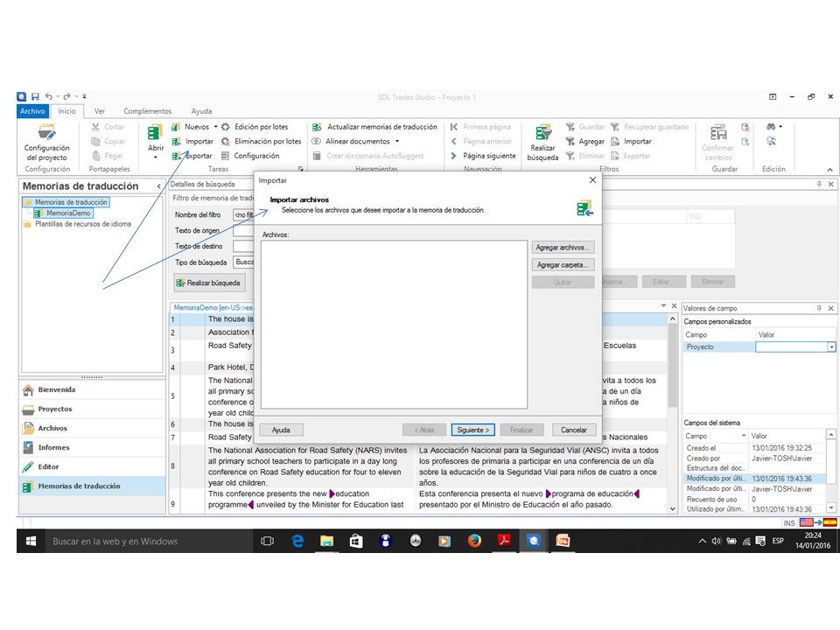Image resolution: width=840 pixels, height=630 pixels.
Task: Click Agregar carpeta in Importar dialog
Action: pos(563,265)
